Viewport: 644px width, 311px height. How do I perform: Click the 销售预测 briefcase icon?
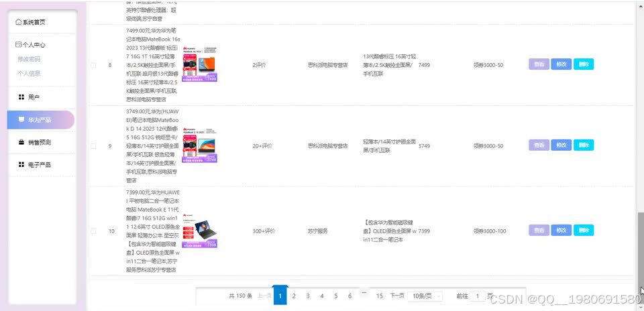coord(21,142)
